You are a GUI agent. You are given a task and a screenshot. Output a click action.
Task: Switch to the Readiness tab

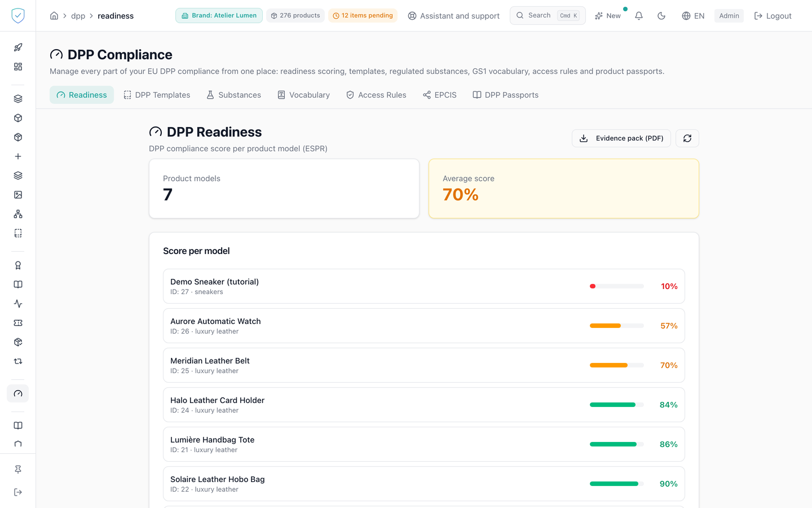[x=82, y=95]
